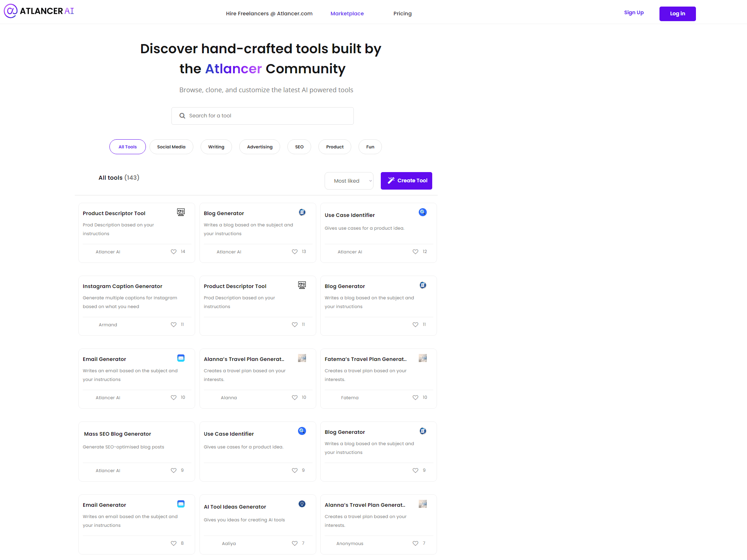Like the Blog Generator with 11 likes

[x=415, y=325]
